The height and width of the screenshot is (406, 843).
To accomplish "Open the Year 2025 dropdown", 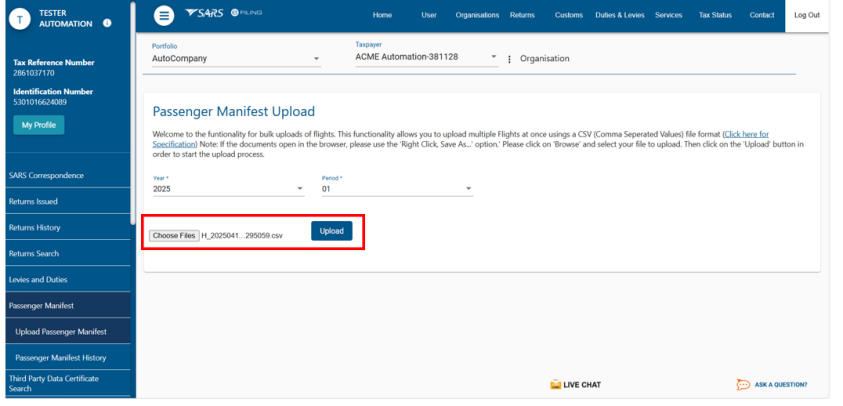I will (x=227, y=188).
